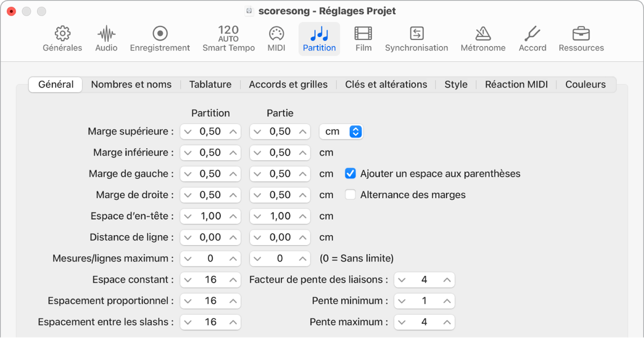Open Smart Tempo settings pane
This screenshot has width=644, height=338.
pos(228,39)
